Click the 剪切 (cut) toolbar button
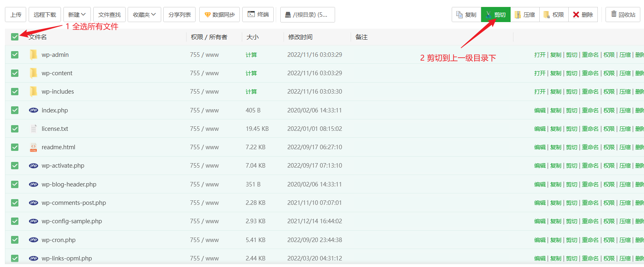The height and width of the screenshot is (267, 644). click(x=496, y=15)
